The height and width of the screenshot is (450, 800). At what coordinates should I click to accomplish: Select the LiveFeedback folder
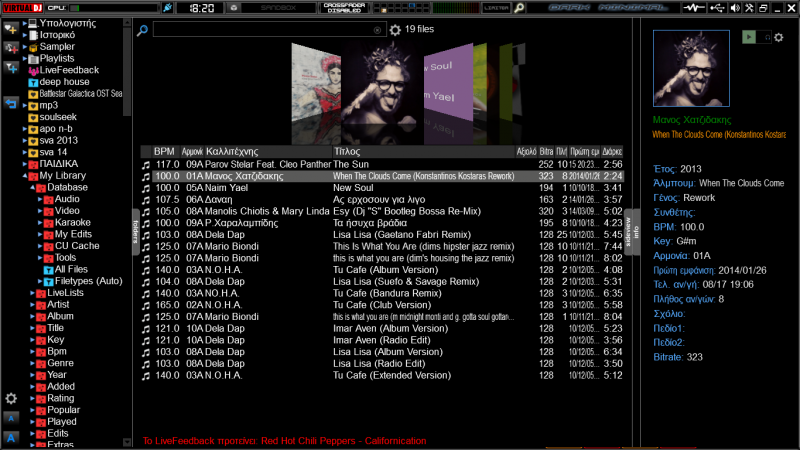tap(63, 70)
